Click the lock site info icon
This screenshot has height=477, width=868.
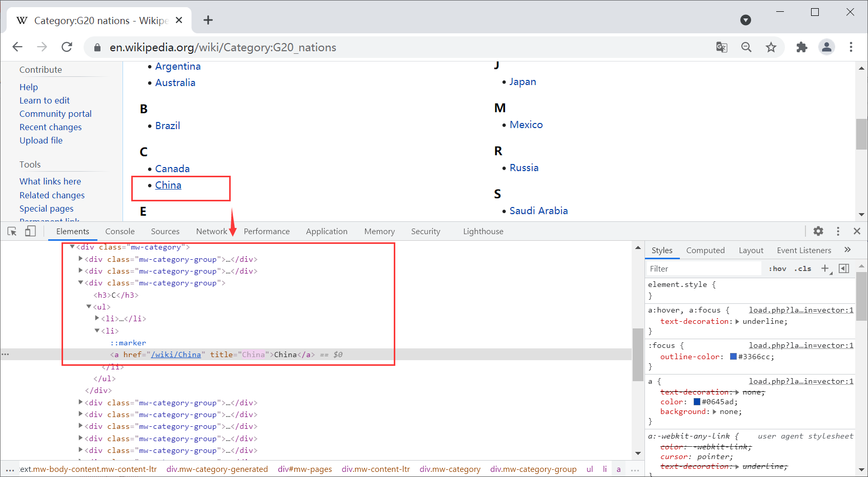[97, 47]
